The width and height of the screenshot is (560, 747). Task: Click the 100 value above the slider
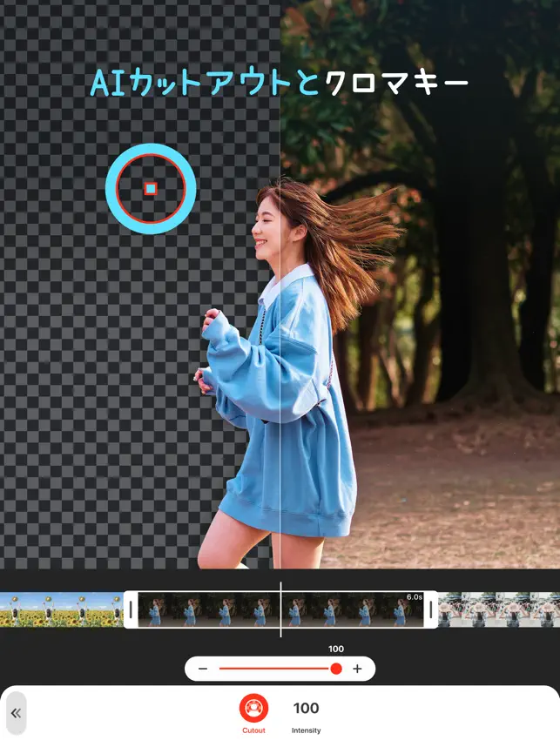click(336, 649)
